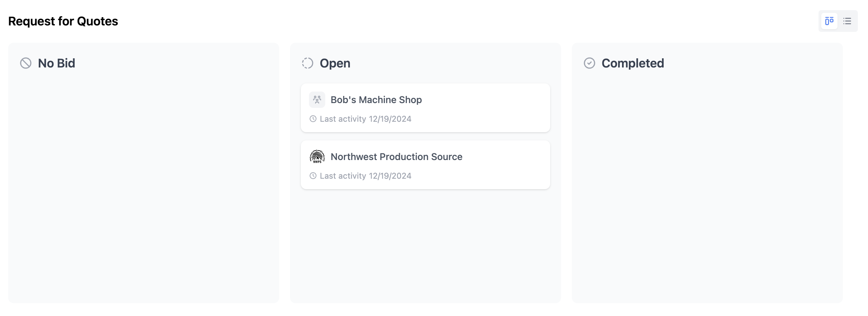The image size is (868, 316).
Task: Select the Completed column heading
Action: click(x=633, y=63)
